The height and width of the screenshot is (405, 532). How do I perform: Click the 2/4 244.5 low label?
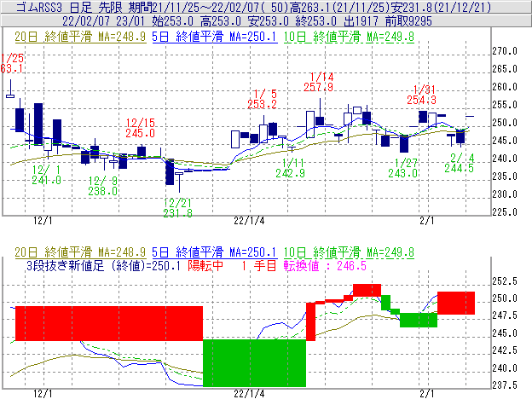[x=459, y=163]
